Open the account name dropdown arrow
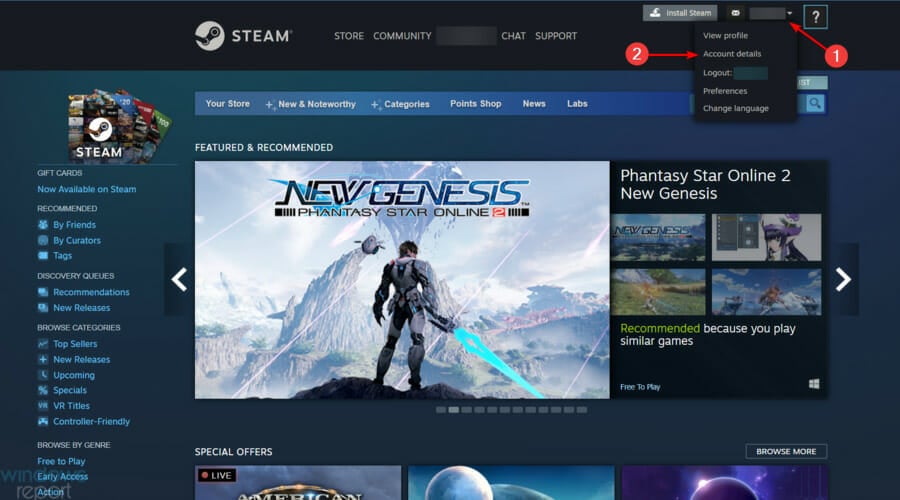Viewport: 900px width, 500px height. [790, 13]
